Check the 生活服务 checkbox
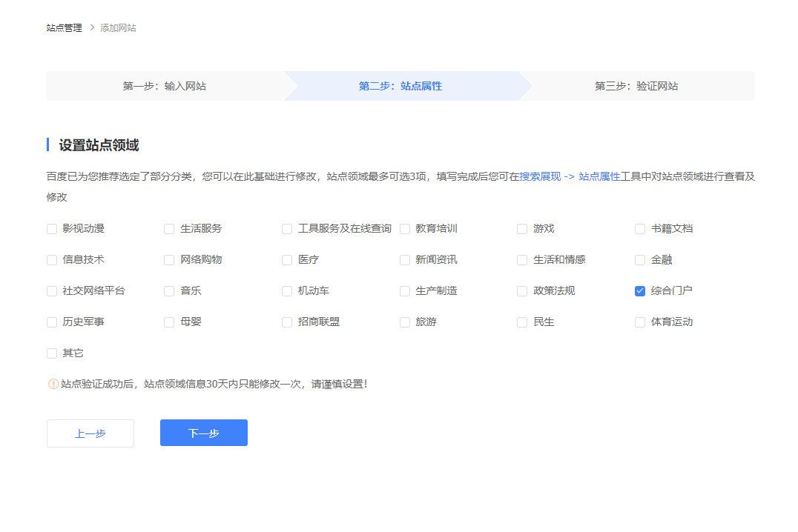798x532 pixels. pos(169,229)
